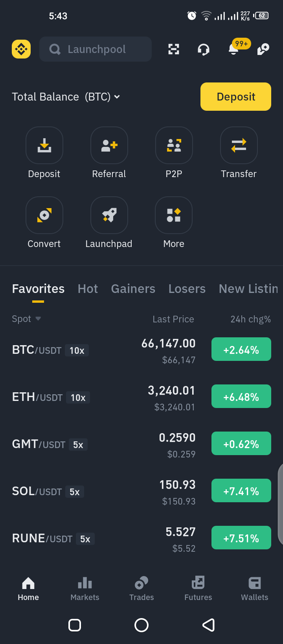Switch to the Gainers tab
Image resolution: width=283 pixels, height=644 pixels.
(x=133, y=289)
